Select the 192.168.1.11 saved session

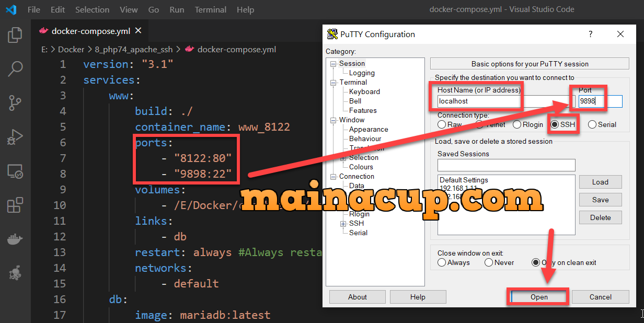pos(457,188)
